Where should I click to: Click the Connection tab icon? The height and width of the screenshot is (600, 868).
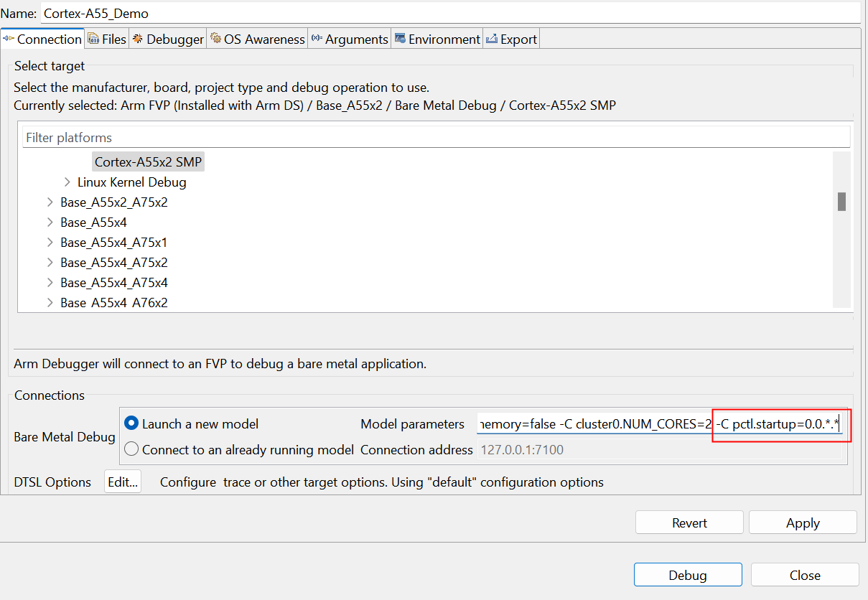pos(9,39)
